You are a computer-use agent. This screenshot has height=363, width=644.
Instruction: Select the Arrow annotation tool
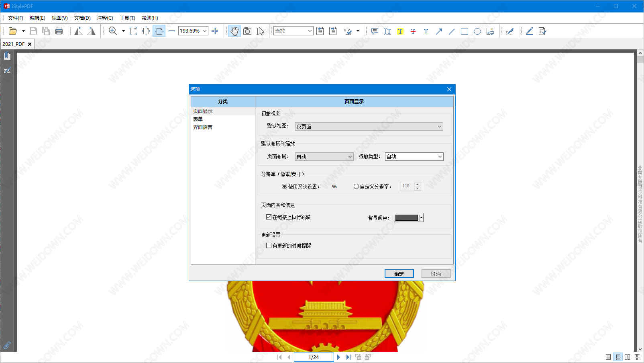pos(439,31)
